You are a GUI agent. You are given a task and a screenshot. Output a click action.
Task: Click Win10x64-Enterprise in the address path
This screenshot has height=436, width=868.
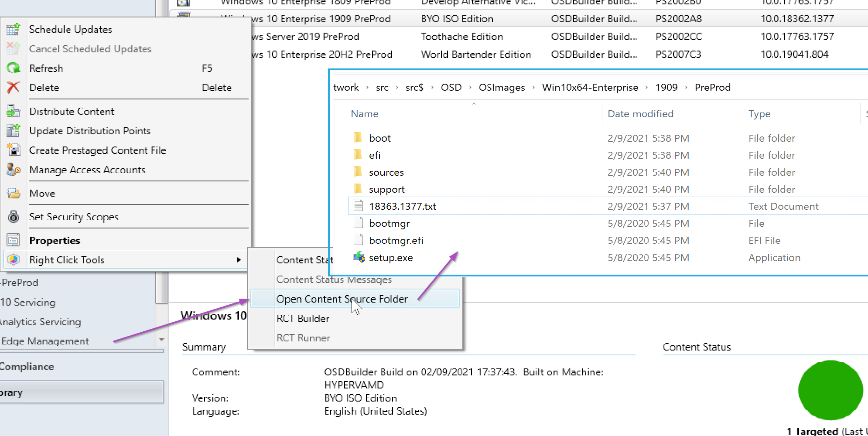tap(590, 87)
